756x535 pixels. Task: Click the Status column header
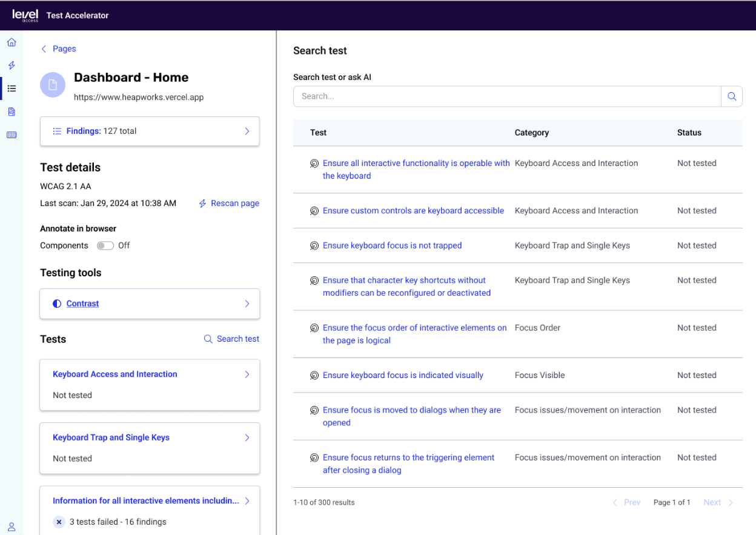coord(689,133)
